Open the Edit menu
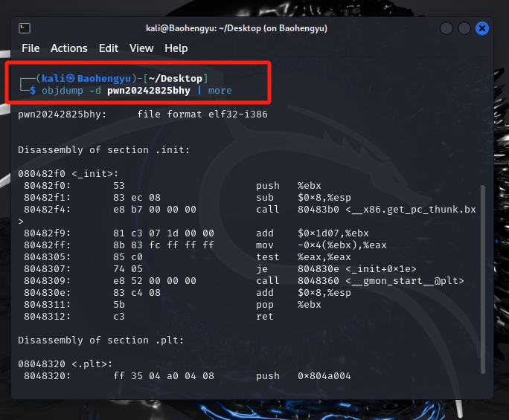The height and width of the screenshot is (420, 509). click(x=109, y=48)
